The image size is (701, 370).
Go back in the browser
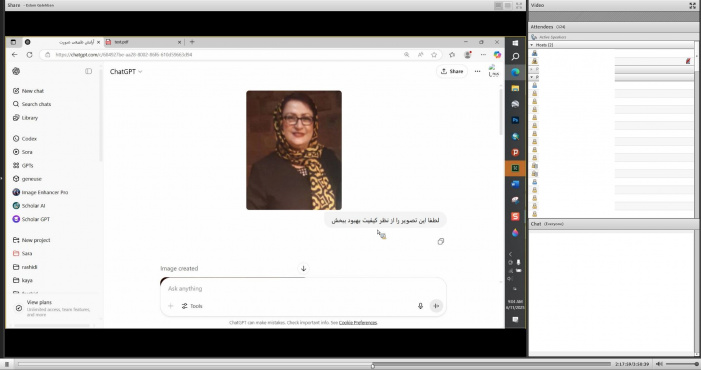[x=15, y=55]
